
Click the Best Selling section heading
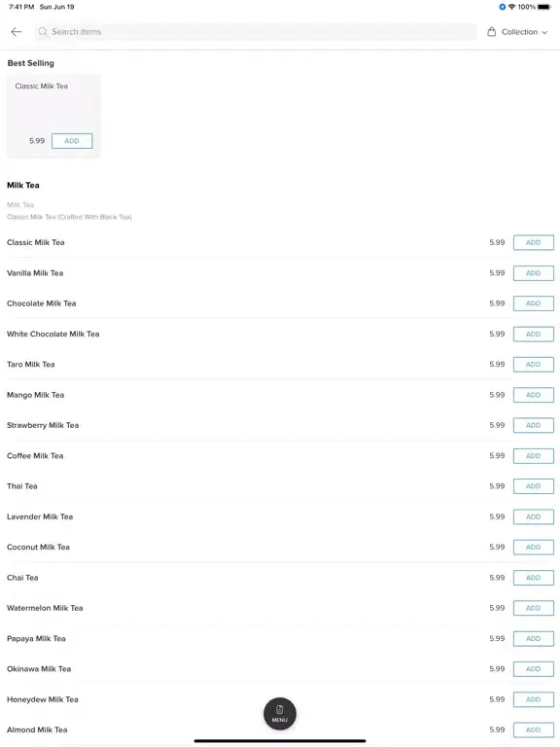pyautogui.click(x=30, y=63)
